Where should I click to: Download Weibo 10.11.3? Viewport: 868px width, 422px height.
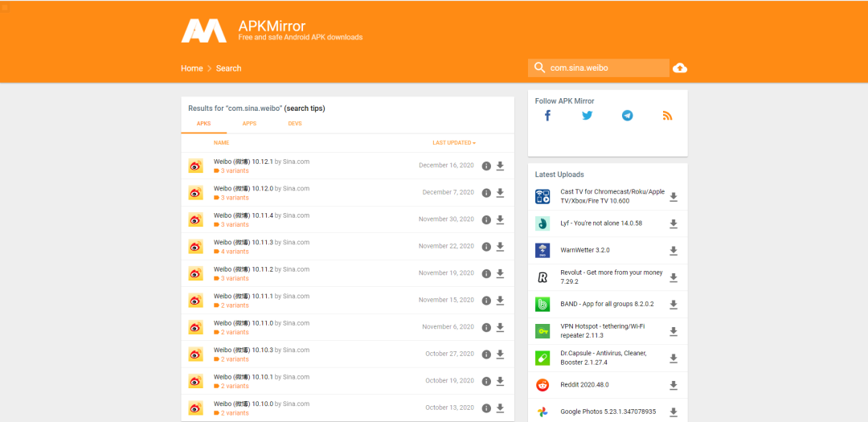pos(500,247)
